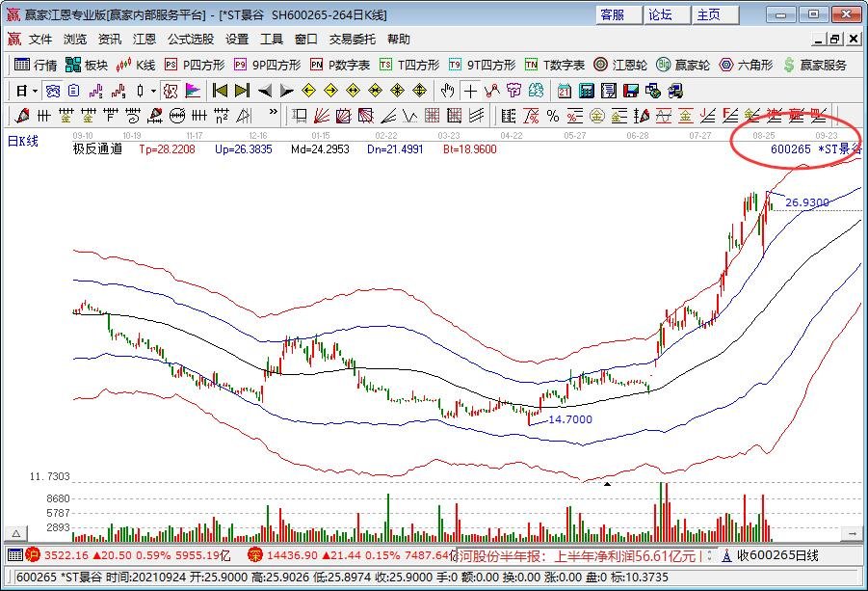Image resolution: width=868 pixels, height=591 pixels.
Task: Open the 文件 menu
Action: click(40, 39)
